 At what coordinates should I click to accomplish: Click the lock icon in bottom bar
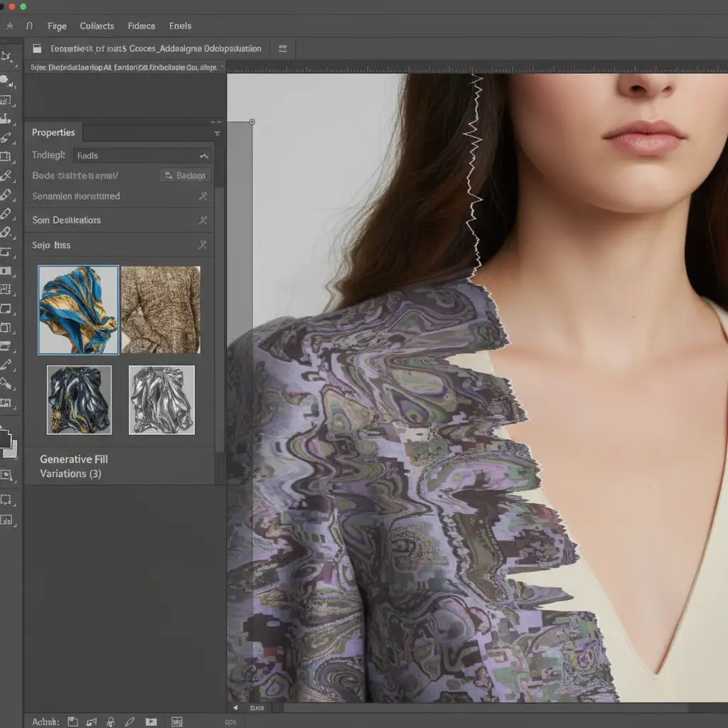pos(110,722)
